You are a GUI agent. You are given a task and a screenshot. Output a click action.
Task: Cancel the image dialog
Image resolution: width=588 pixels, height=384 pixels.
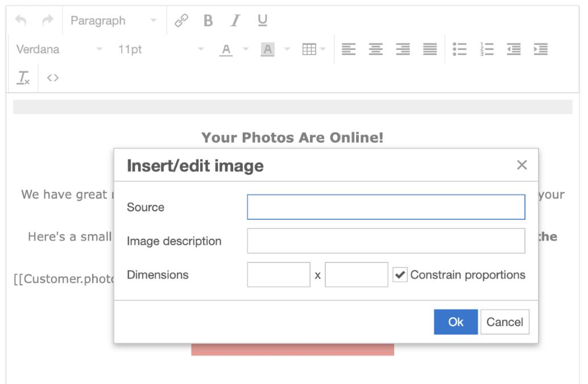point(505,322)
